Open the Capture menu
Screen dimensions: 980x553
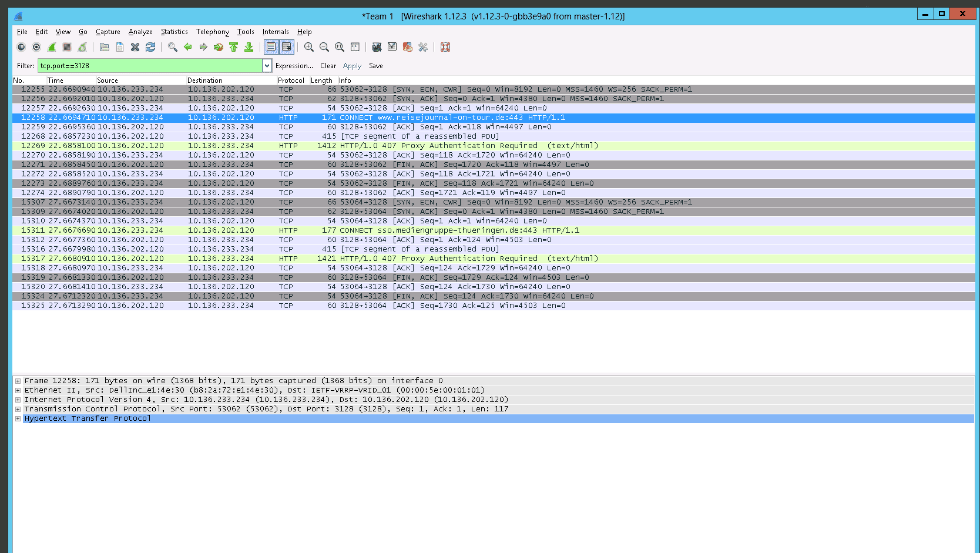(108, 32)
